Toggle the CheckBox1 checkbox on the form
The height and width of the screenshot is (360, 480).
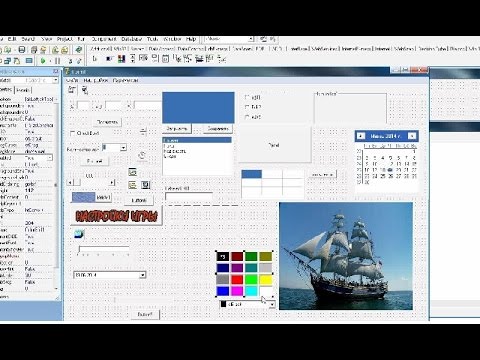coord(72,133)
